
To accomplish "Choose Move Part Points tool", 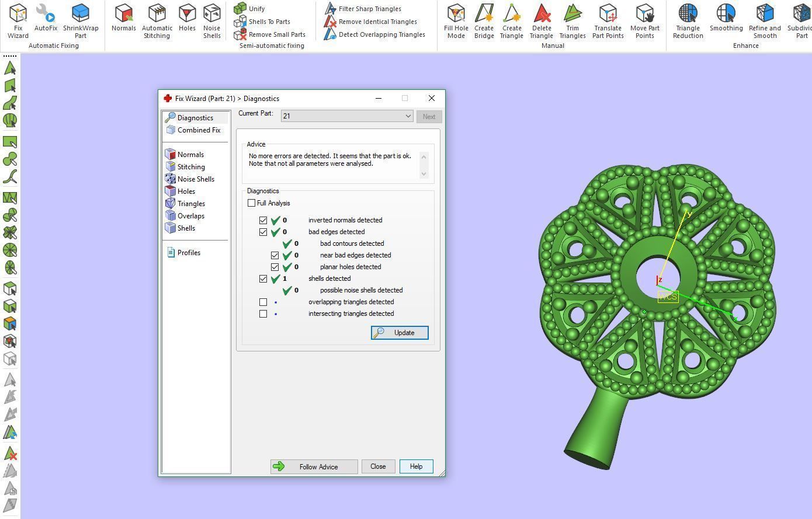I will tap(645, 21).
